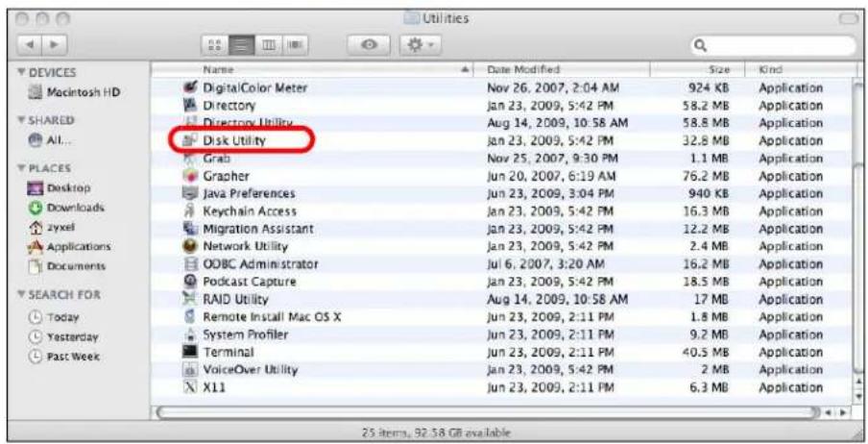Select All... under SHARED
Screen dimensions: 868x444
[x=50, y=141]
